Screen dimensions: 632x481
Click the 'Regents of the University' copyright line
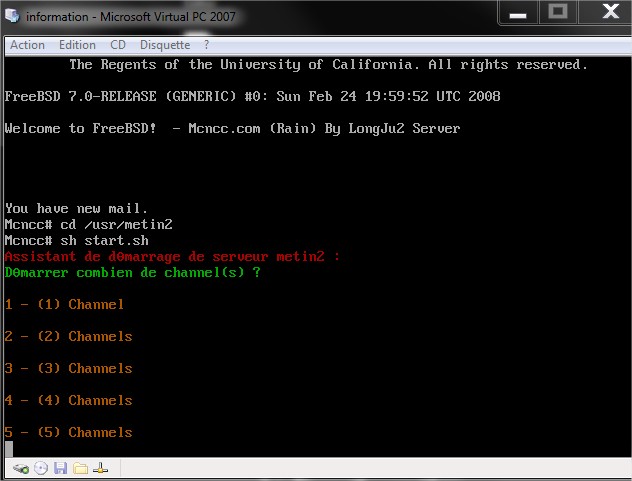[328, 65]
